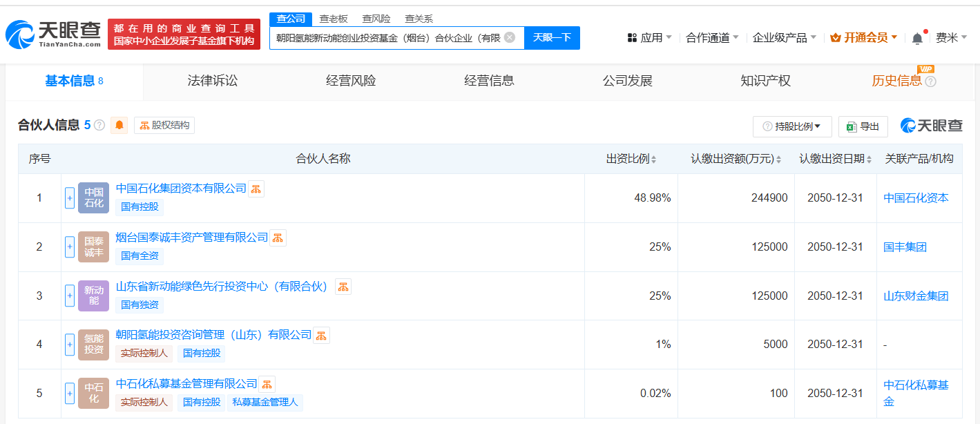Image resolution: width=980 pixels, height=424 pixels.
Task: Switch to the 基本信息 tab
Action: (74, 81)
